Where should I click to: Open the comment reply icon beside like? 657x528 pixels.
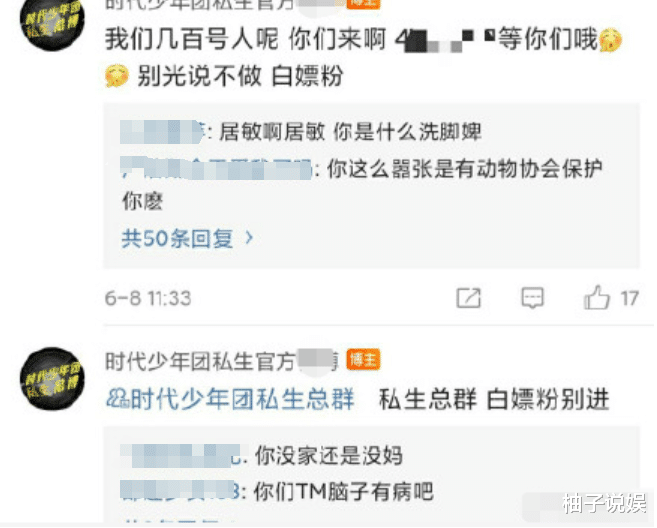coord(533,298)
